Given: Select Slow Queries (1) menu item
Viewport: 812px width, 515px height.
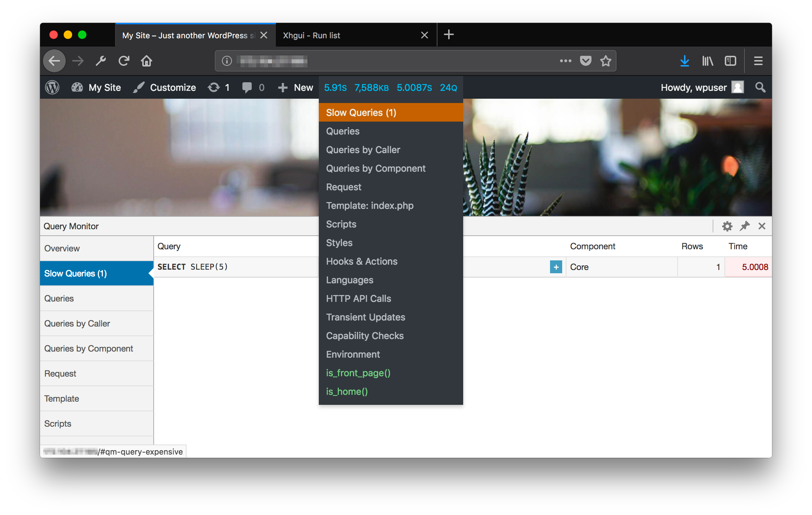Looking at the screenshot, I should [x=391, y=112].
